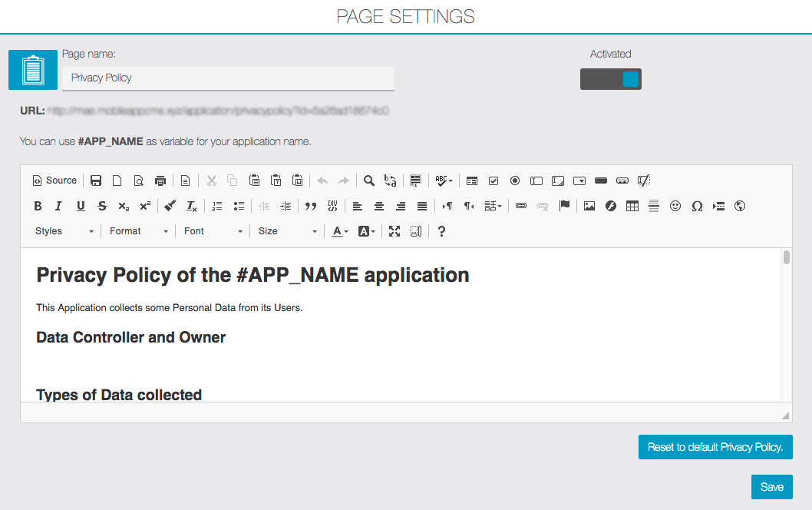Viewport: 812px width, 510px height.
Task: Insert a table using the table icon
Action: (632, 206)
